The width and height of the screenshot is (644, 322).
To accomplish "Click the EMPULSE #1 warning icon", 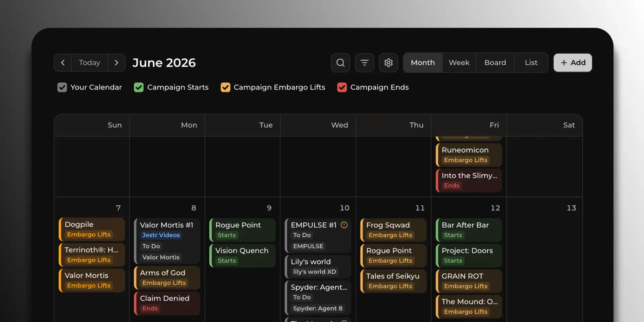I will point(344,225).
